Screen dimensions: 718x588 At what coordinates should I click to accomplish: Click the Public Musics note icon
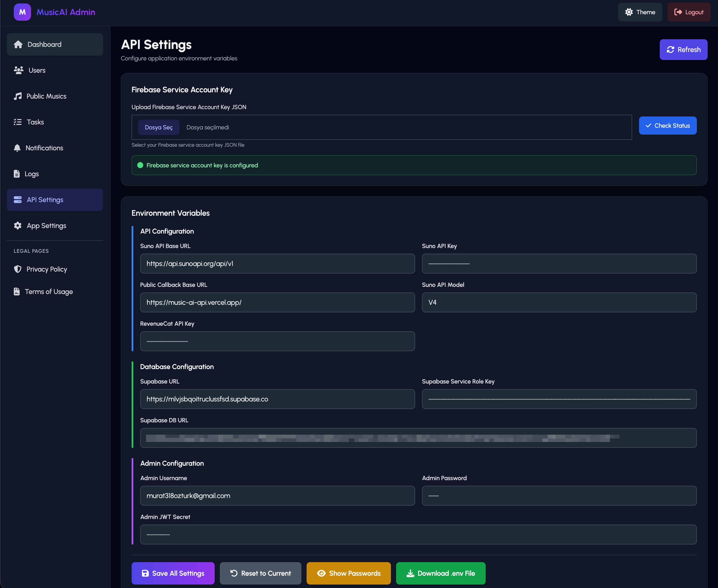[x=18, y=96]
